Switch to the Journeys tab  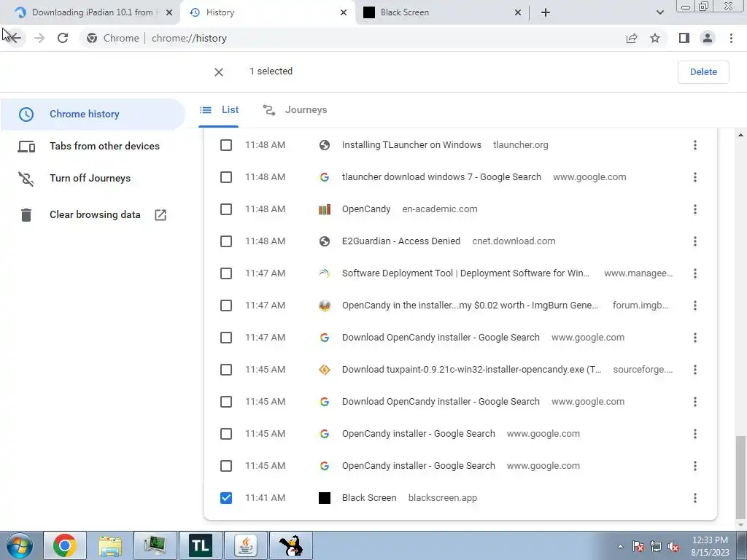[295, 110]
